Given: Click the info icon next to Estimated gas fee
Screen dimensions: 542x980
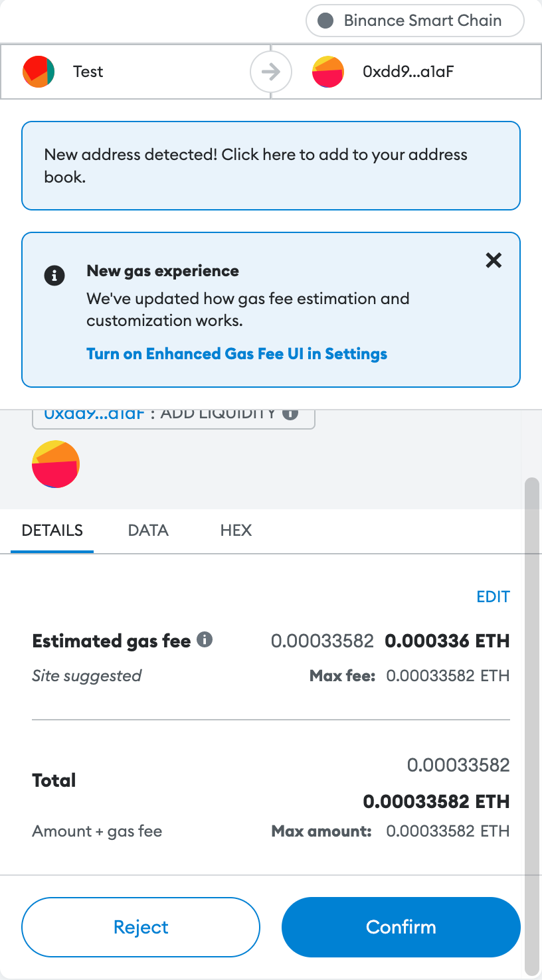Looking at the screenshot, I should click(x=205, y=640).
